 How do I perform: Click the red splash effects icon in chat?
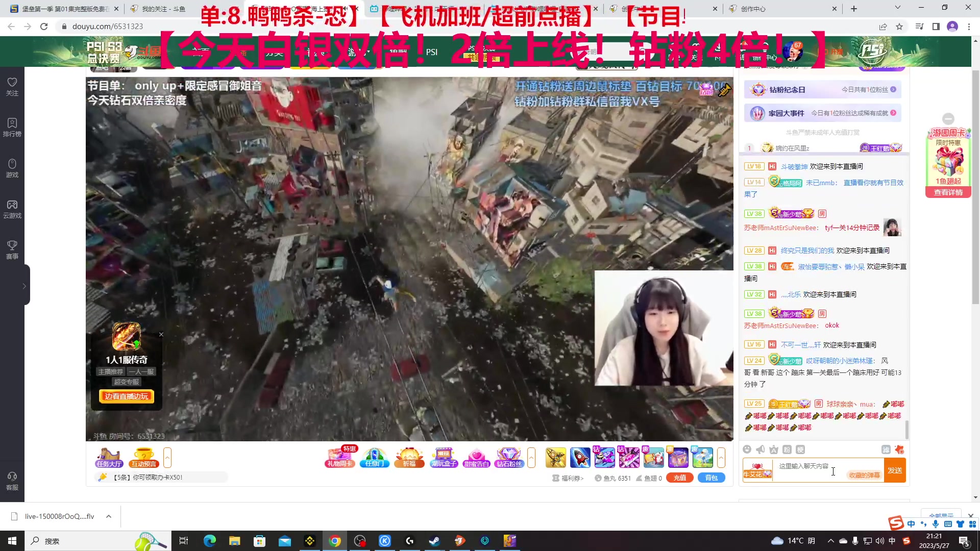click(x=899, y=449)
